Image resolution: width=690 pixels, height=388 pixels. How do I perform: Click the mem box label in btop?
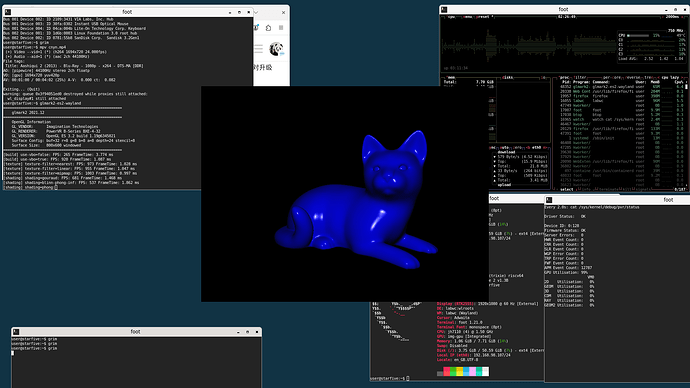(x=451, y=77)
